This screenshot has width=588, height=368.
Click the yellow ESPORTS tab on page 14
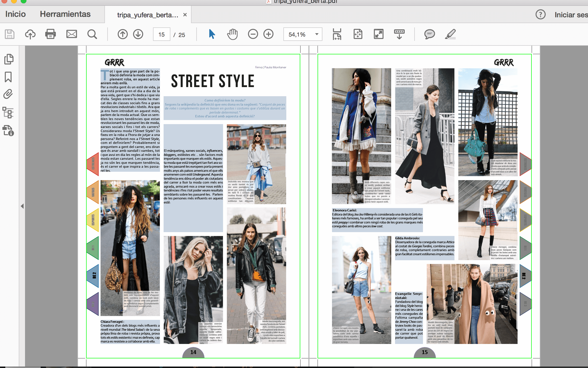click(x=93, y=220)
